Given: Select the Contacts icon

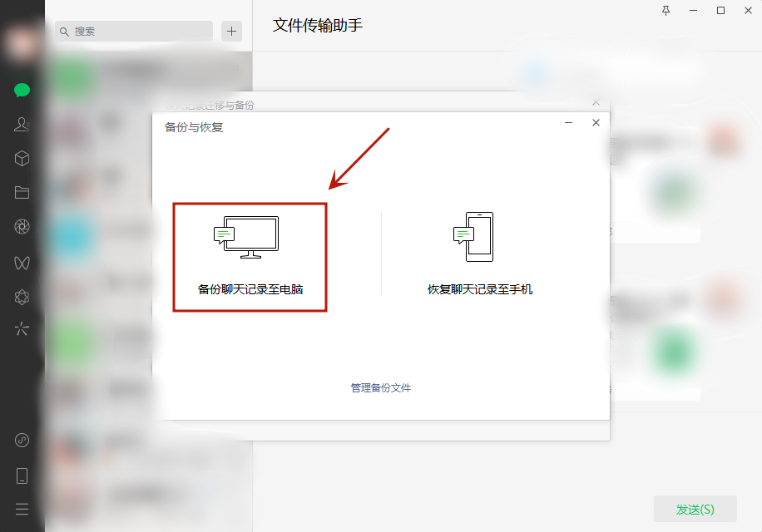Looking at the screenshot, I should (22, 124).
